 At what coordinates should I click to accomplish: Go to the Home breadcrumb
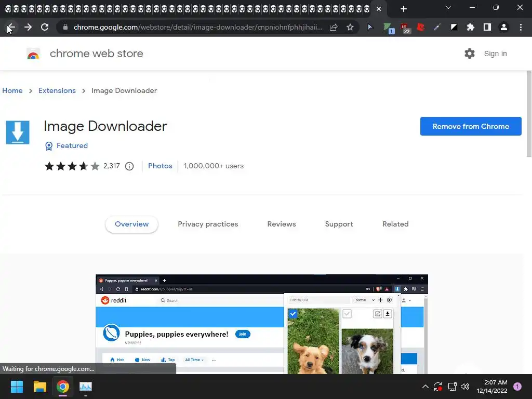[x=12, y=90]
